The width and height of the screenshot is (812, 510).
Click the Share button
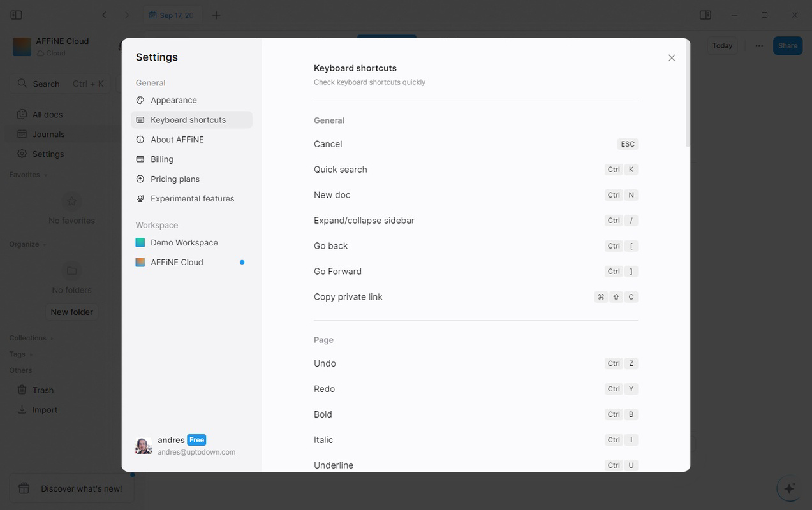click(x=788, y=46)
